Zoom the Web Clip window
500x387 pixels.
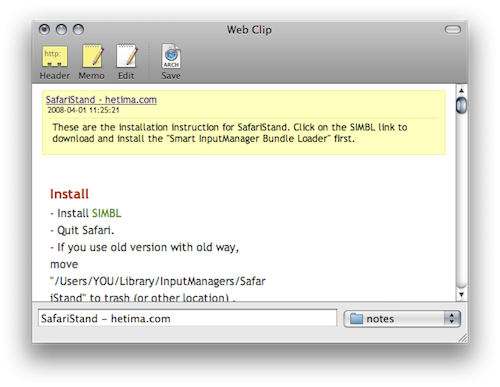pos(78,30)
